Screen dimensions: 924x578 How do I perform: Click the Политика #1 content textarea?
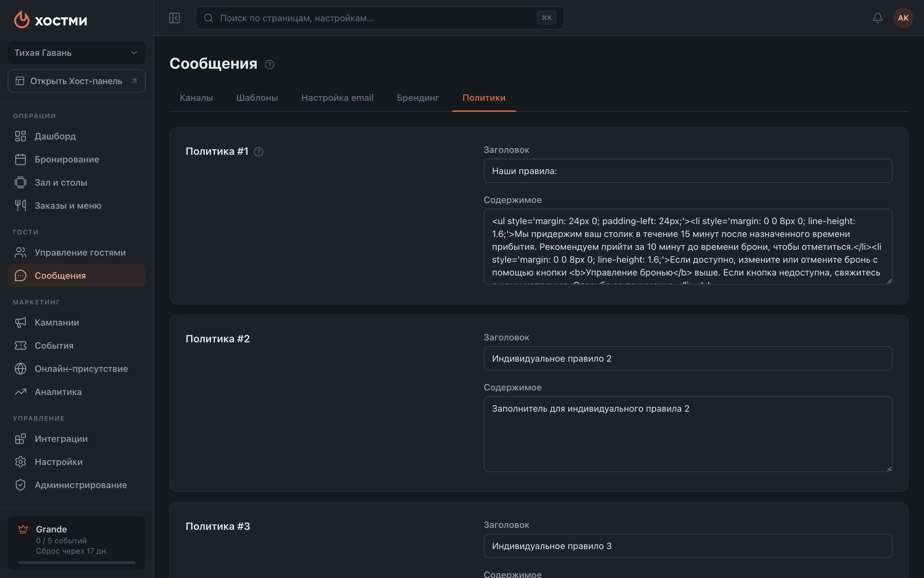tap(688, 247)
